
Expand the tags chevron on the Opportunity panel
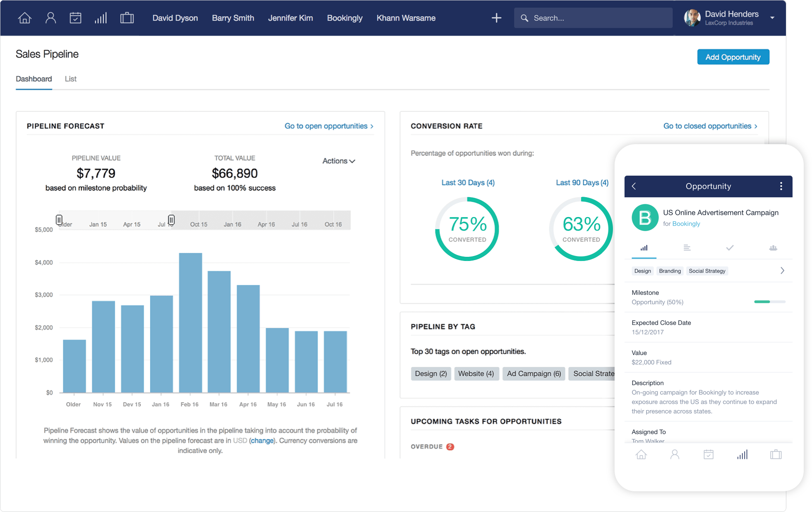click(x=783, y=270)
